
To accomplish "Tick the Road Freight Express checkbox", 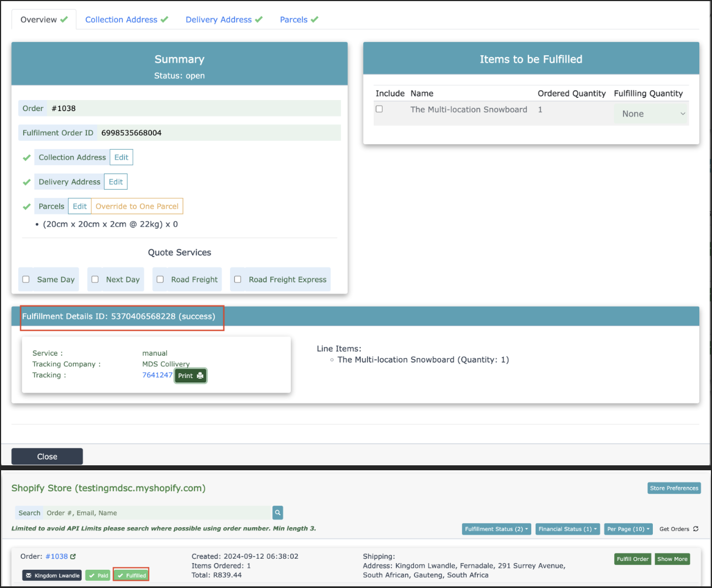I will click(238, 280).
